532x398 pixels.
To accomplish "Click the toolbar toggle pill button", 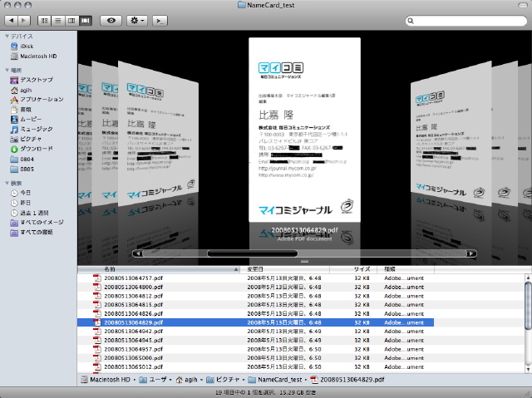I will 523,6.
